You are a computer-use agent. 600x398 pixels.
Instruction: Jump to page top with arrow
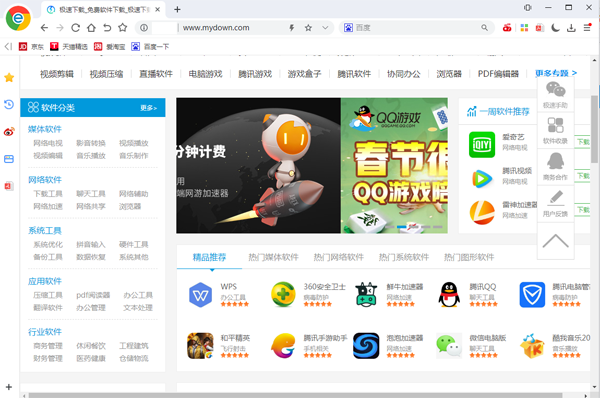(555, 241)
